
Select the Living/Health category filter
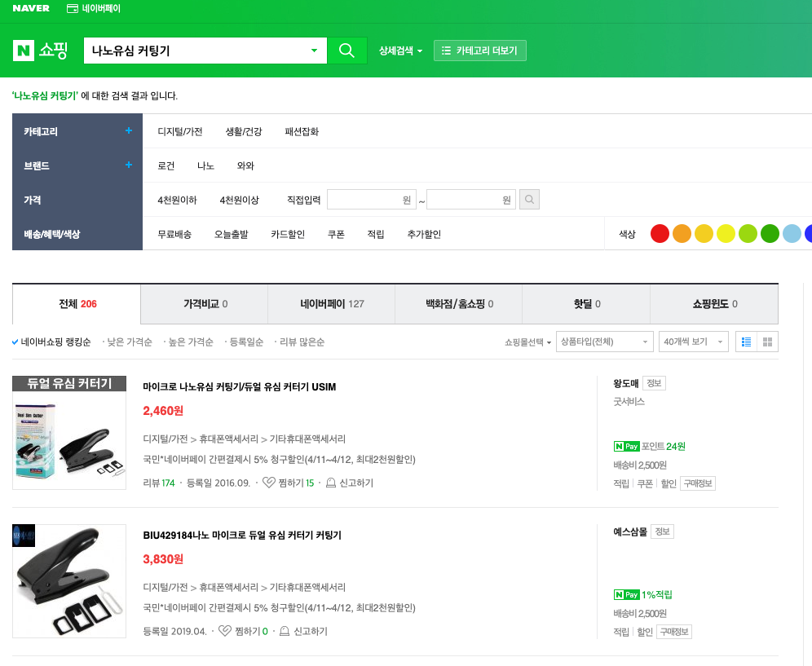coord(244,131)
